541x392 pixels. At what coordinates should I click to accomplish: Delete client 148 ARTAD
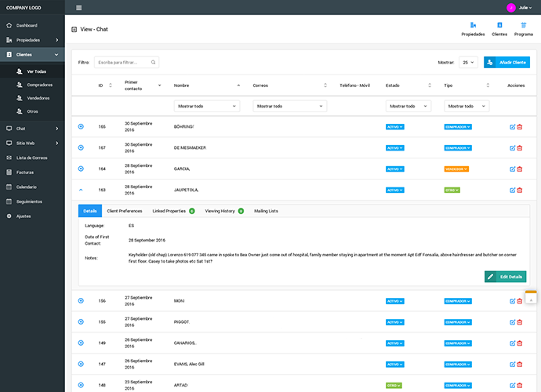pos(520,386)
